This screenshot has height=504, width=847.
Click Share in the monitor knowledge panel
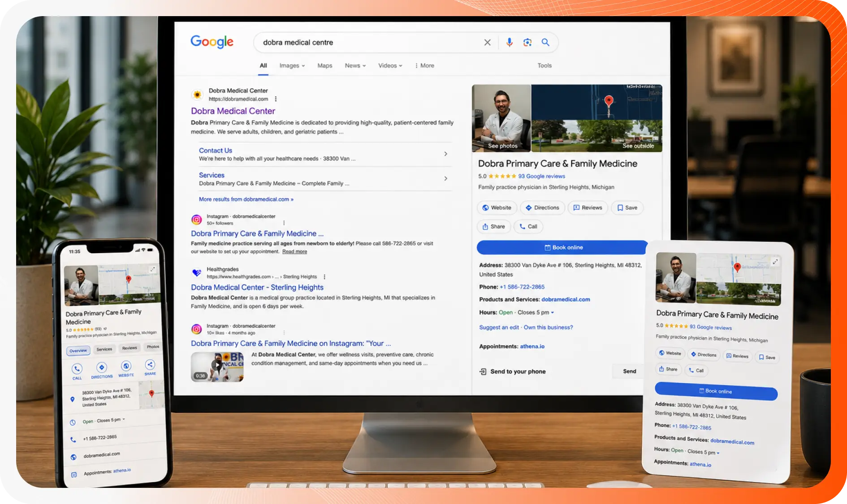click(493, 227)
